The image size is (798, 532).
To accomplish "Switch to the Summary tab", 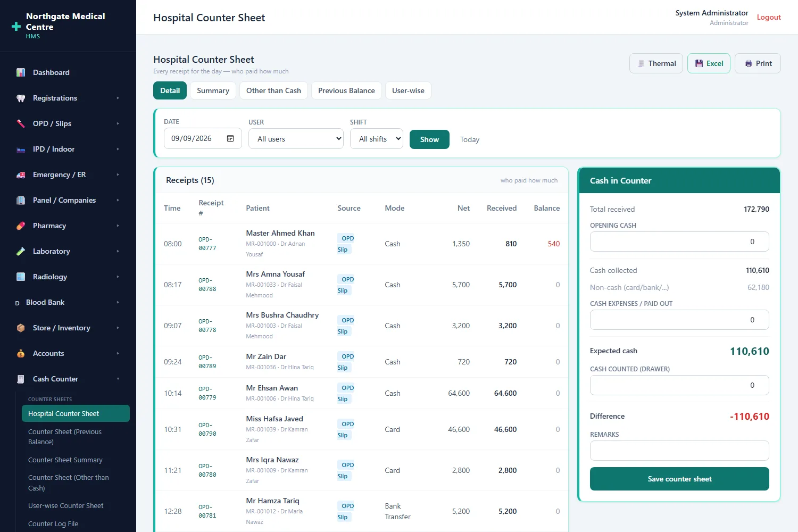I will 213,90.
